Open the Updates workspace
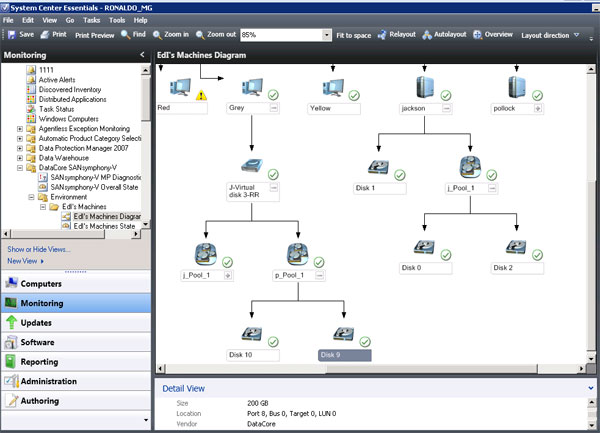The height and width of the screenshot is (433, 600). tap(76, 322)
